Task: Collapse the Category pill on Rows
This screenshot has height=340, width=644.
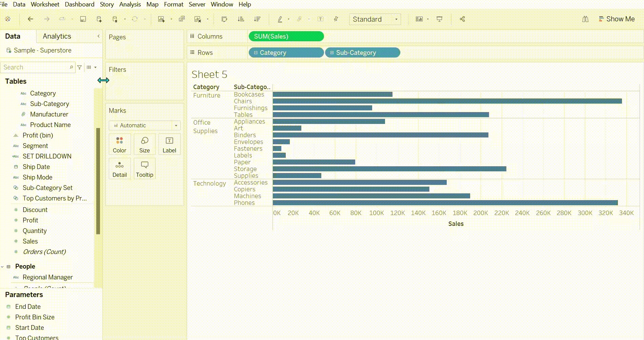Action: coord(256,53)
